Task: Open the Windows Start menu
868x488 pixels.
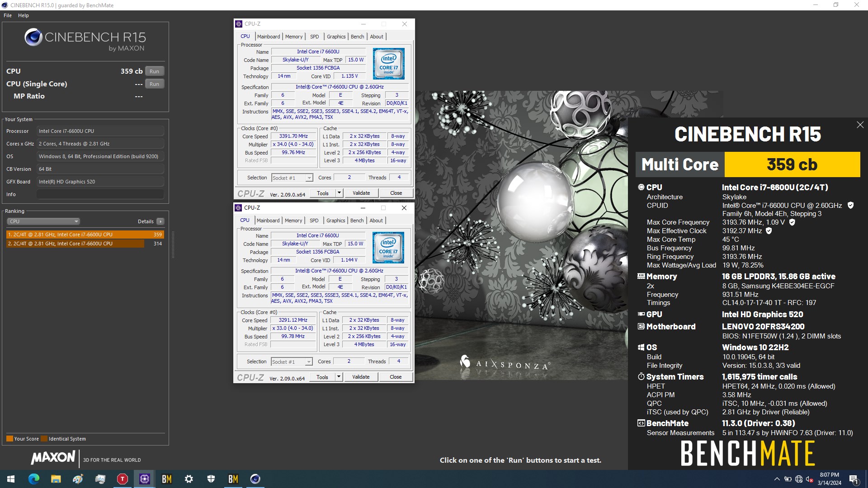Action: click(11, 479)
